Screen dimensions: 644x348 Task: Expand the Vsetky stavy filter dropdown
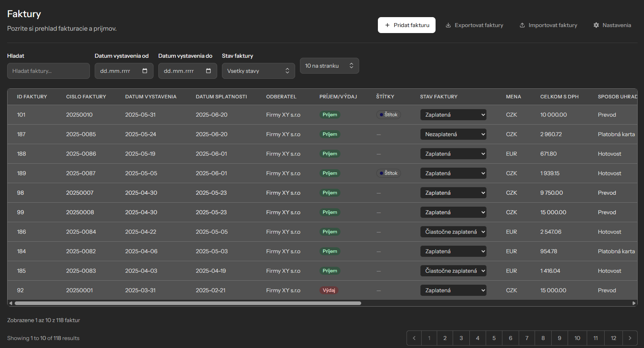pos(258,71)
